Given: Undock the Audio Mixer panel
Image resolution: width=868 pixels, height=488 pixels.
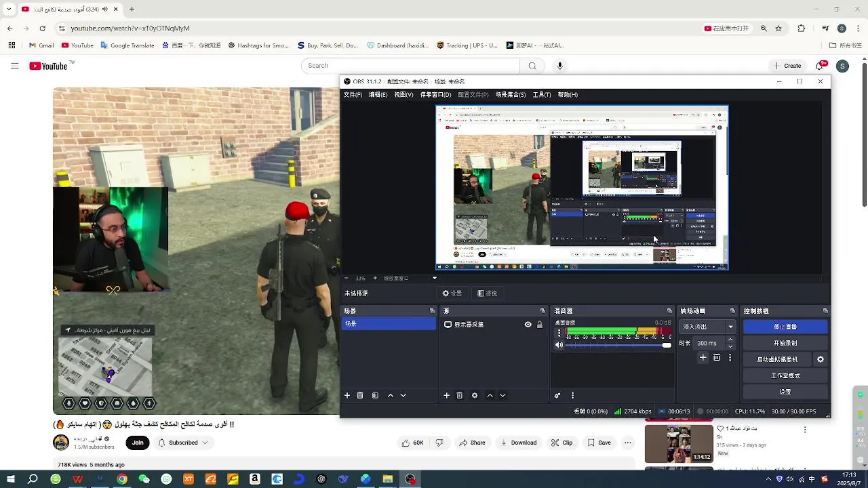Looking at the screenshot, I should 669,311.
